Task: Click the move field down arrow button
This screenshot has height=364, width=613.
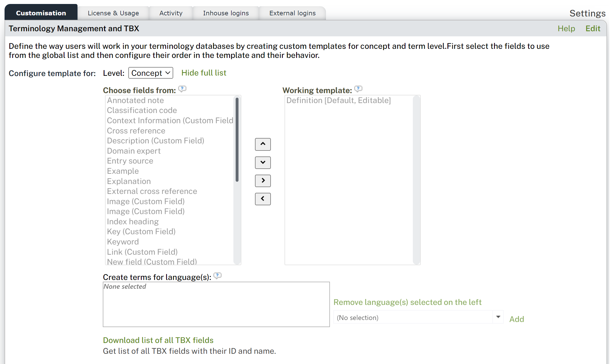Action: (263, 162)
